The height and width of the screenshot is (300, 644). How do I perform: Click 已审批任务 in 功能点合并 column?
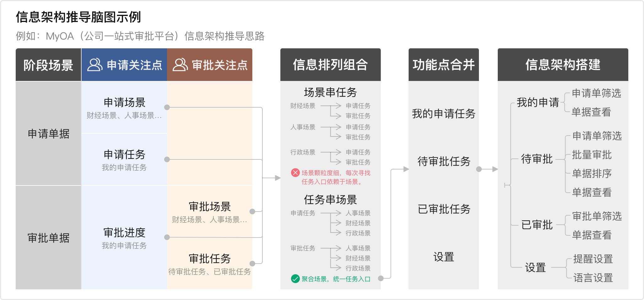[x=444, y=209]
